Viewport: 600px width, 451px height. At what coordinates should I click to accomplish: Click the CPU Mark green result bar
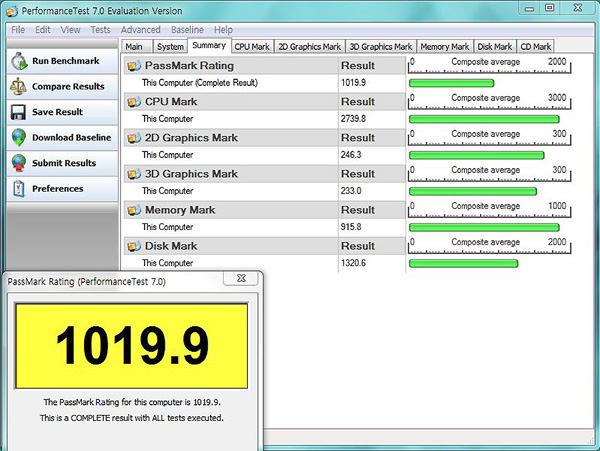coord(484,119)
